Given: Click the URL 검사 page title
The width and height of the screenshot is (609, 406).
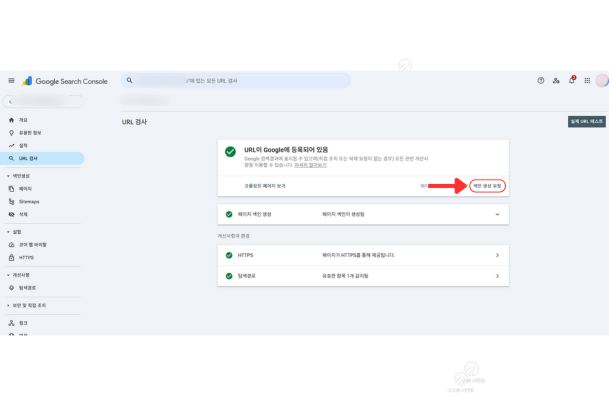Looking at the screenshot, I should (x=134, y=122).
